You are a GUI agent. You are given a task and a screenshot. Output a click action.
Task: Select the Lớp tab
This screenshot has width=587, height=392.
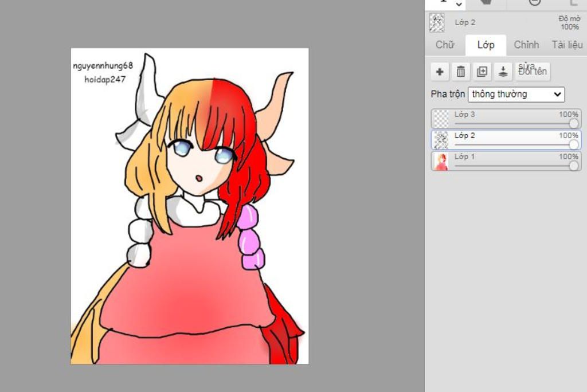486,45
